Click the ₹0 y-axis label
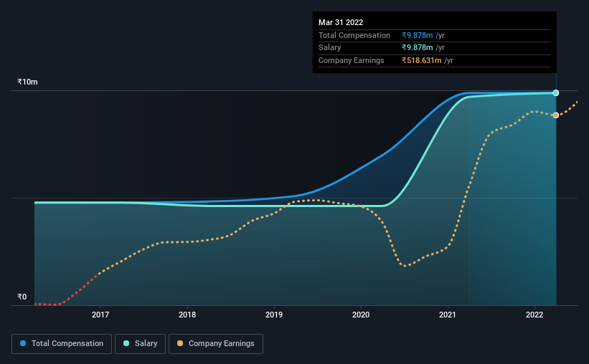This screenshot has width=589, height=364. pyautogui.click(x=22, y=297)
